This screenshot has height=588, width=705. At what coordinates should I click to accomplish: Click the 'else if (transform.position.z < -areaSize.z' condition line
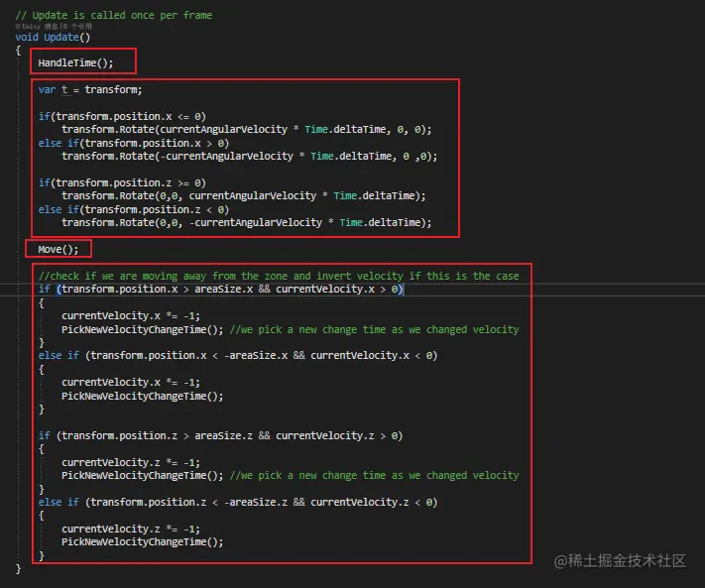238,502
